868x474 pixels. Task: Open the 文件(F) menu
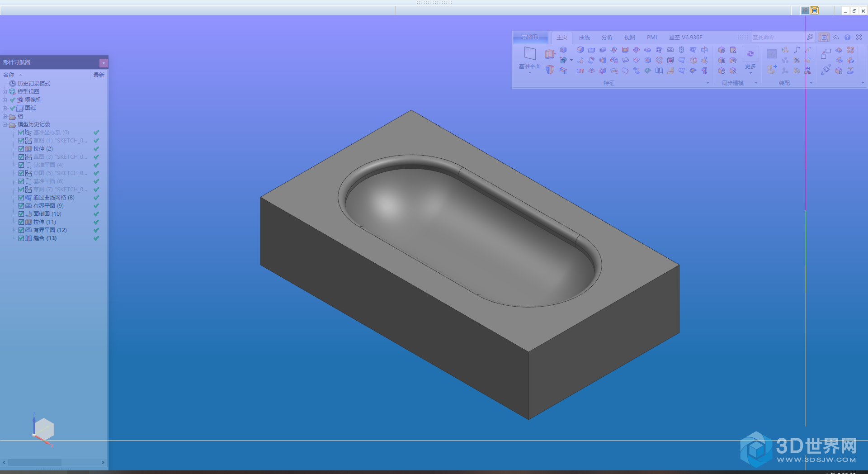pos(530,37)
